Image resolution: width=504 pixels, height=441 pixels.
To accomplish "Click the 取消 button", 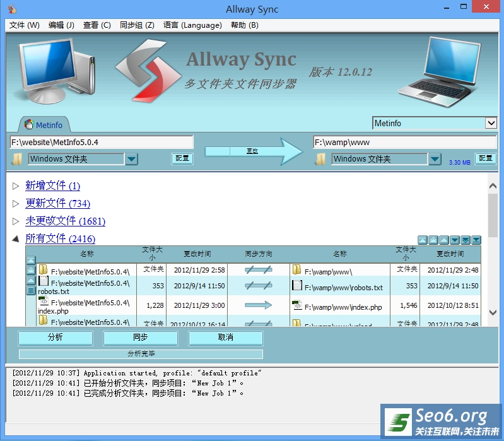I will click(x=226, y=338).
